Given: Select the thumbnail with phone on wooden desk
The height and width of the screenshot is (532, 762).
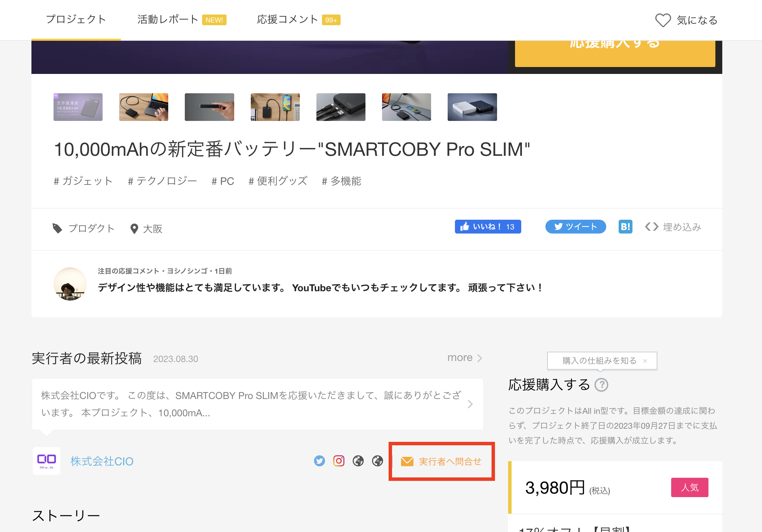Looking at the screenshot, I should click(x=275, y=107).
